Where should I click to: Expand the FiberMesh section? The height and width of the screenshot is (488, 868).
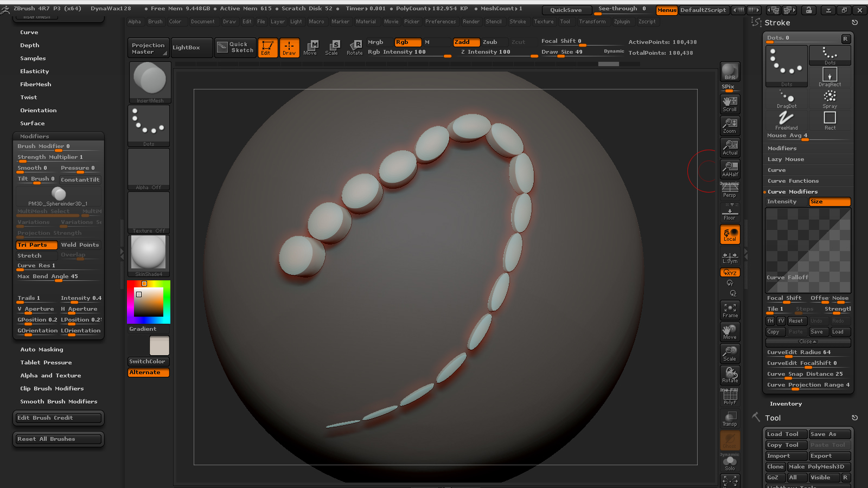[36, 85]
